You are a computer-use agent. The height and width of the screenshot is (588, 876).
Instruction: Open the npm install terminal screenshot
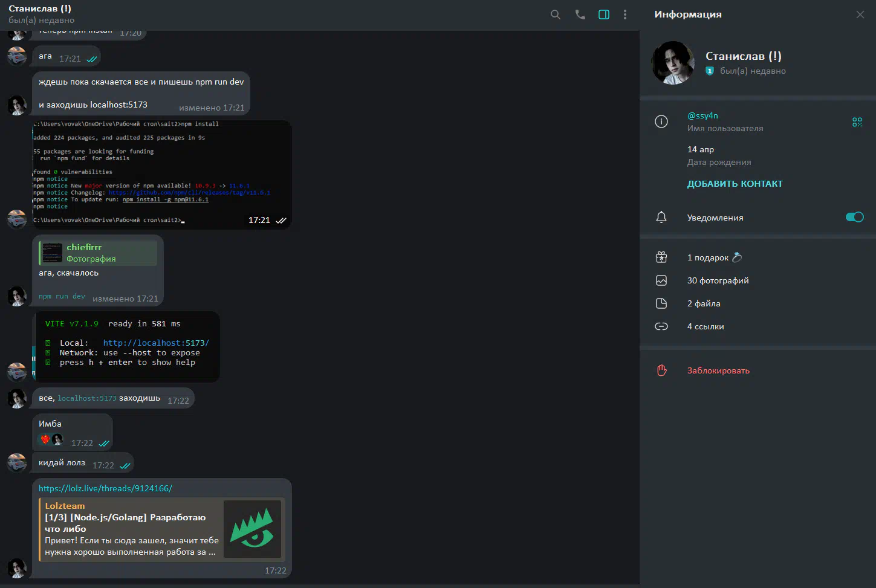pos(161,174)
